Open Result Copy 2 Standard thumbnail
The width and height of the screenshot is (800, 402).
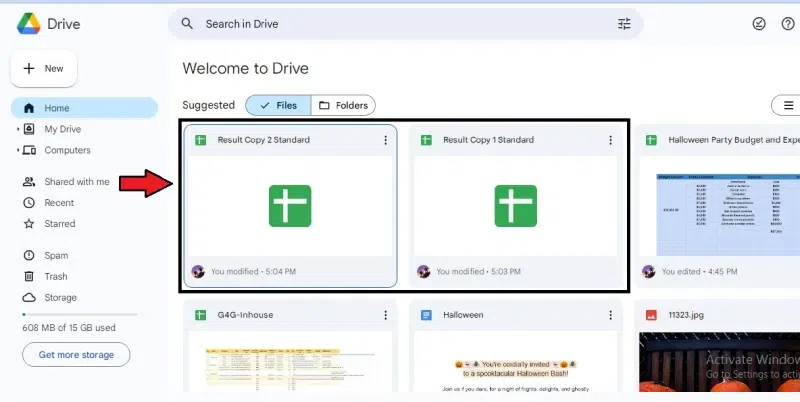click(x=290, y=206)
